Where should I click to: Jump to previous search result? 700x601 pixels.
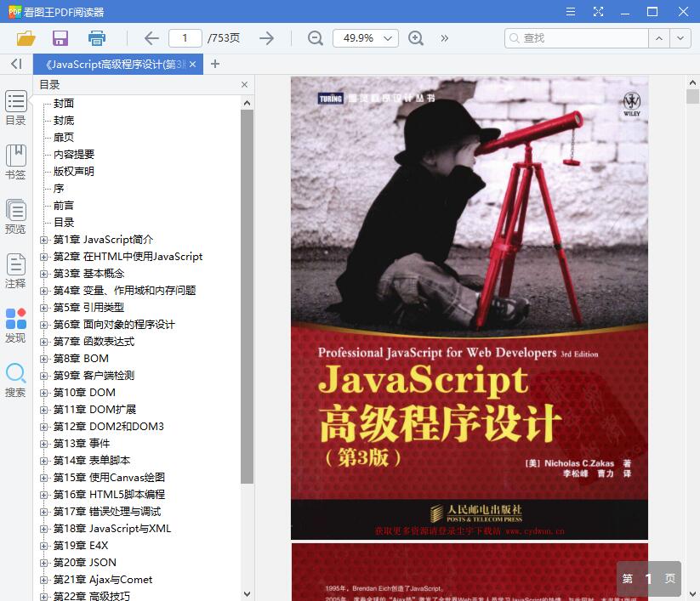(659, 38)
